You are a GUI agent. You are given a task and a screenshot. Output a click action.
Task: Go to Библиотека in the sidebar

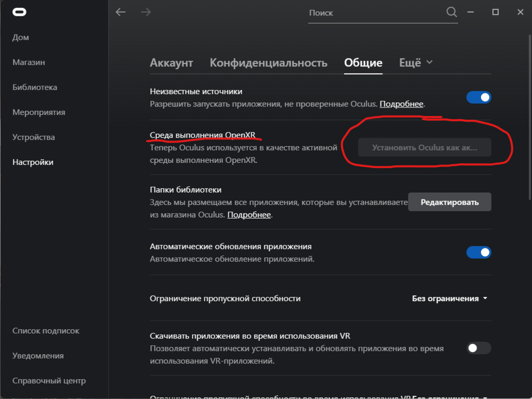tap(35, 87)
